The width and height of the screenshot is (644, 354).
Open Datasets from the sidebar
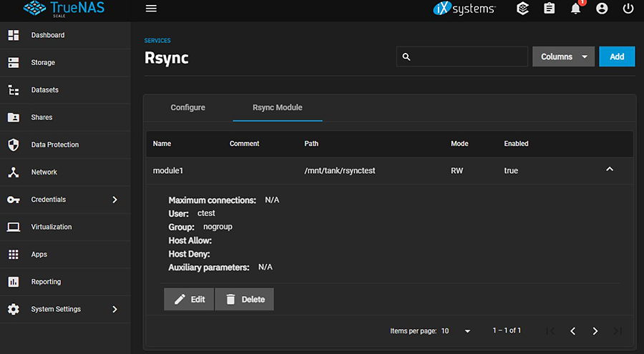66,90
